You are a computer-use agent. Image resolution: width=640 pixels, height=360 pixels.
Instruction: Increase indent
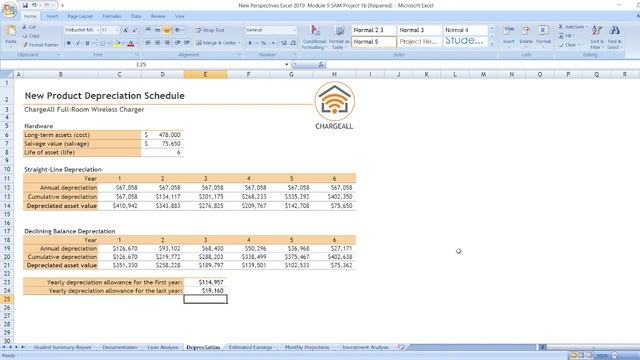point(187,43)
